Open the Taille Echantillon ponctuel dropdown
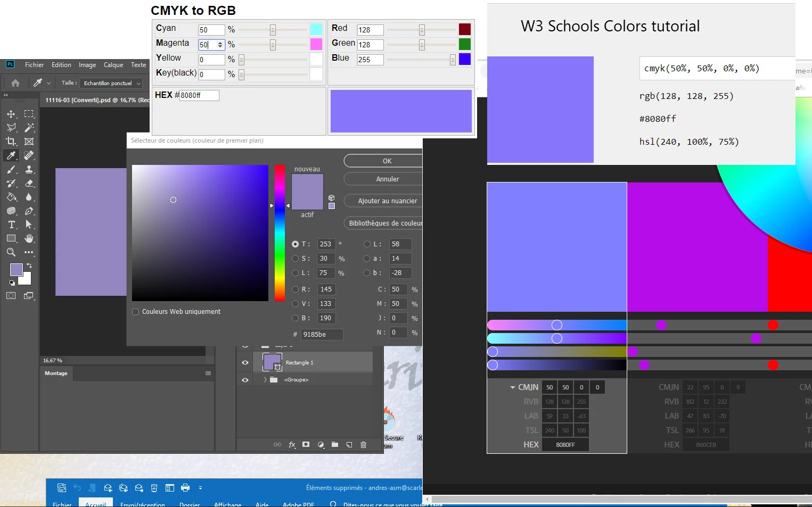This screenshot has width=812, height=507. click(111, 83)
